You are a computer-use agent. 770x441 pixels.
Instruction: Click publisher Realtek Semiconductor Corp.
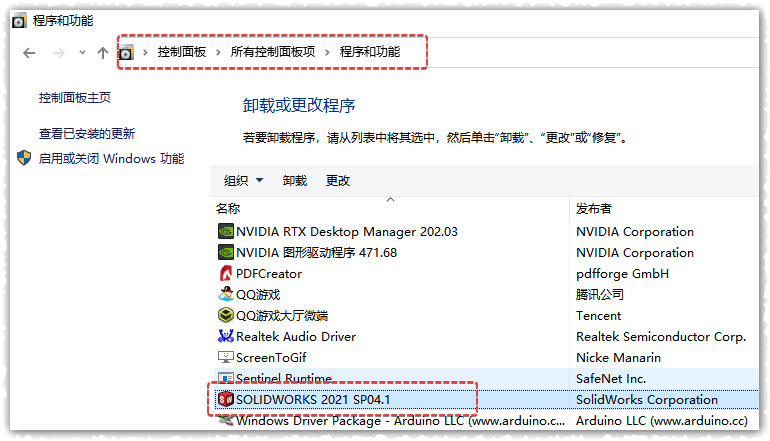660,337
